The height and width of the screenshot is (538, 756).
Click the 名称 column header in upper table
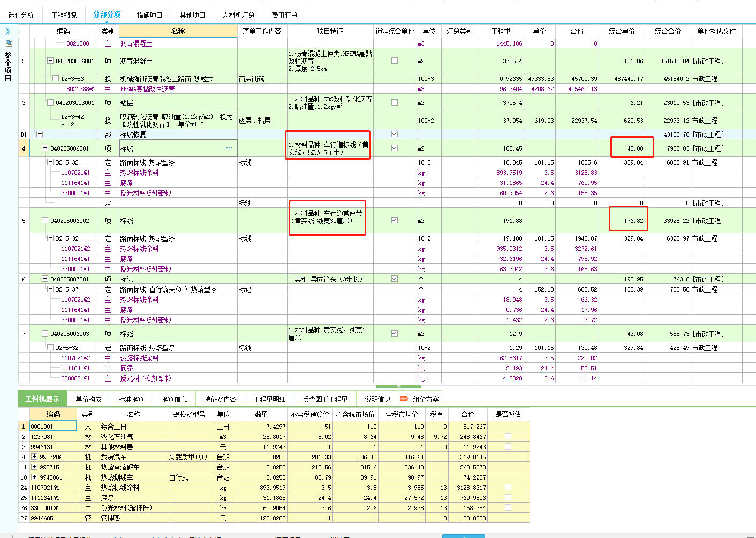[x=178, y=31]
